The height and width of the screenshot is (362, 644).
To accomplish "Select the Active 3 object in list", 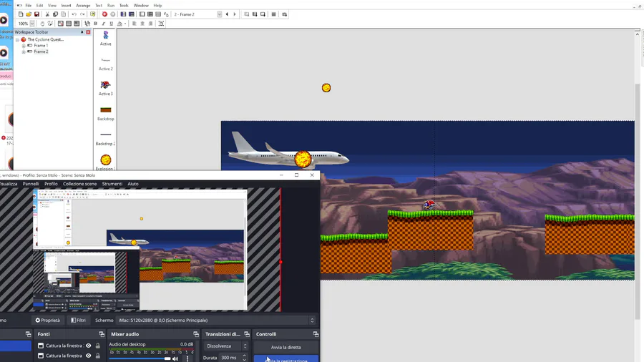I will click(x=106, y=88).
